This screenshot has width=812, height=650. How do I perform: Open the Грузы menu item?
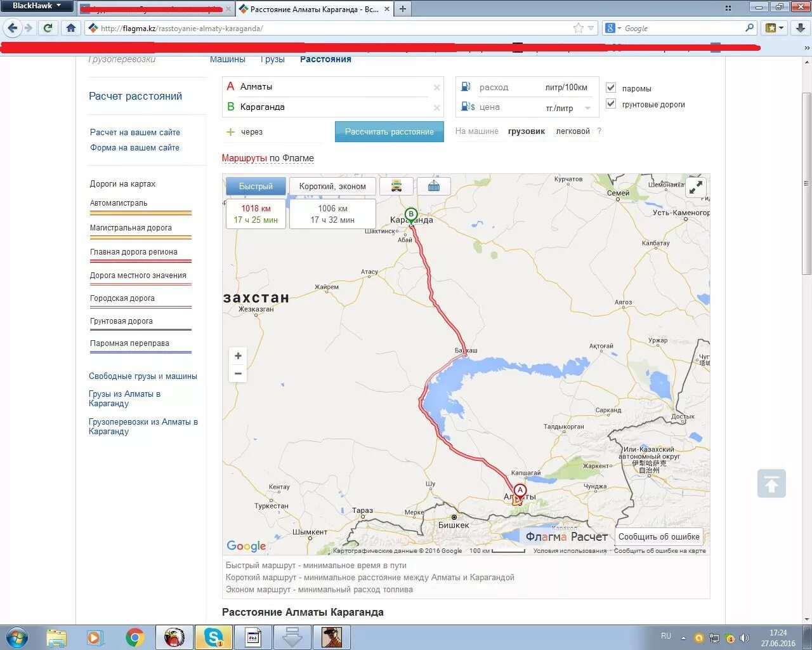point(273,59)
